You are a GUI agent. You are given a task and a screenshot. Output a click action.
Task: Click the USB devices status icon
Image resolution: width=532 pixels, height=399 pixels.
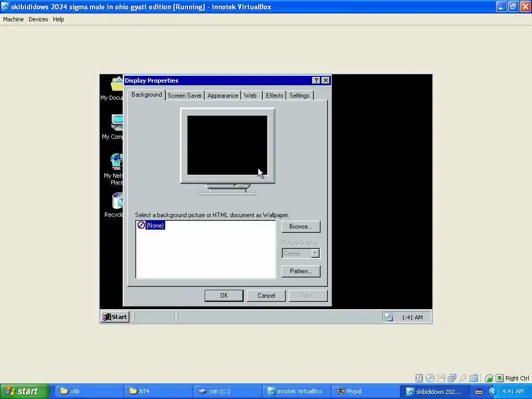463,378
